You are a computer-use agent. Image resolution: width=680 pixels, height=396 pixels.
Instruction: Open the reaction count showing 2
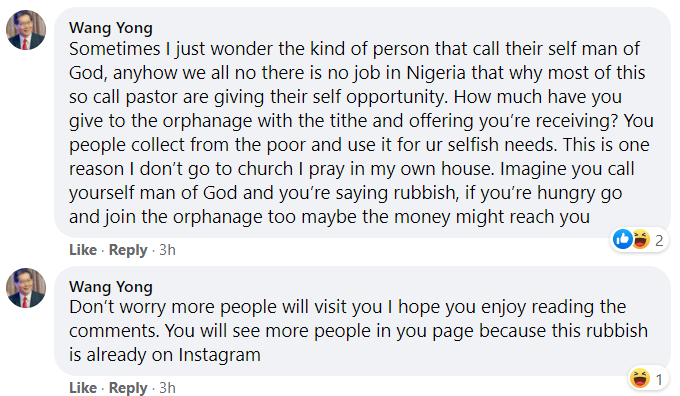coord(659,240)
